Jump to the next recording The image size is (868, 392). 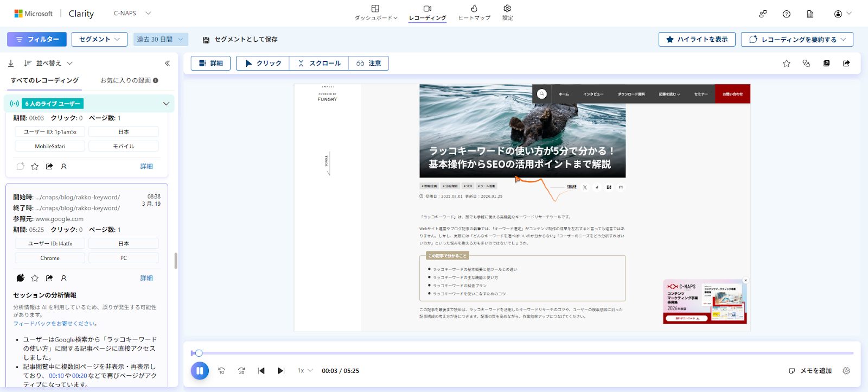tap(281, 371)
